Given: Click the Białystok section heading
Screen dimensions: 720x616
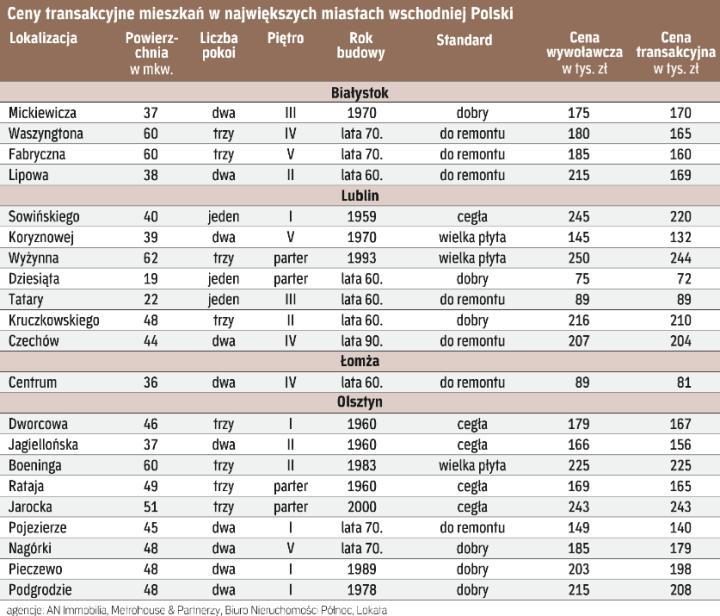Looking at the screenshot, I should (x=360, y=93).
